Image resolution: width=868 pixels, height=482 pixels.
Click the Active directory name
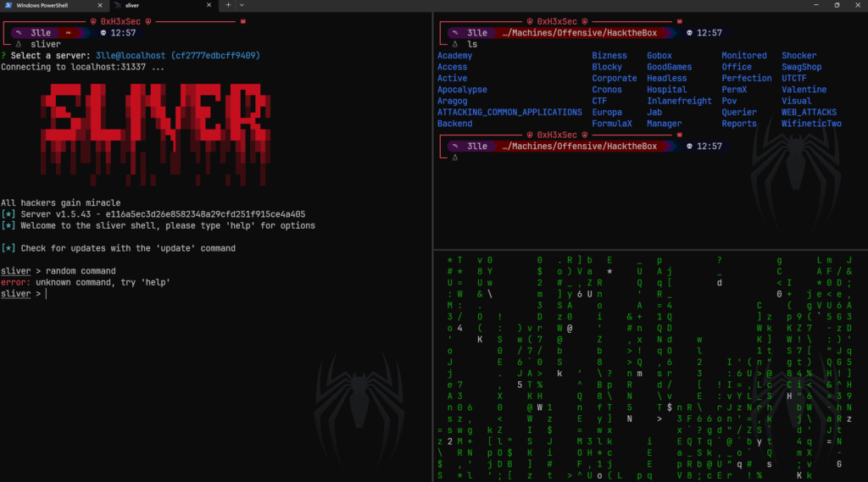pyautogui.click(x=453, y=78)
